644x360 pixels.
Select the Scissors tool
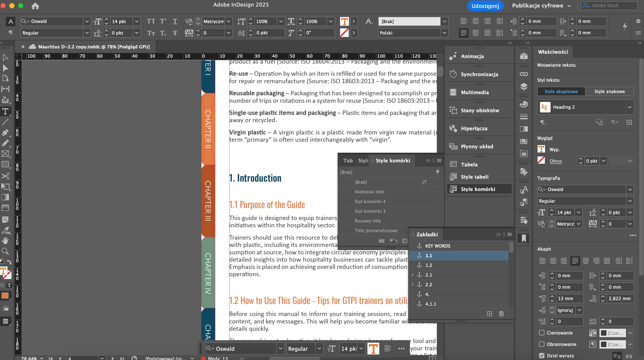(5, 176)
